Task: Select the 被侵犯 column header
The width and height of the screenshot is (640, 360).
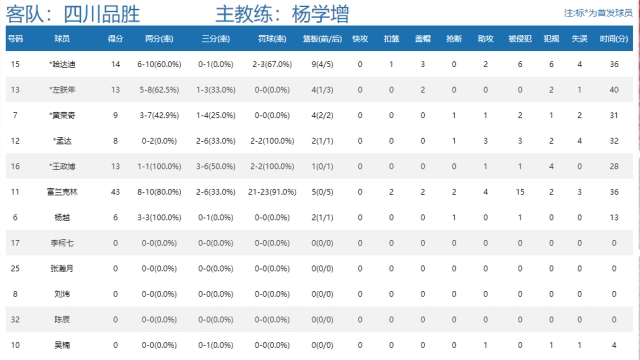Action: tap(520, 39)
